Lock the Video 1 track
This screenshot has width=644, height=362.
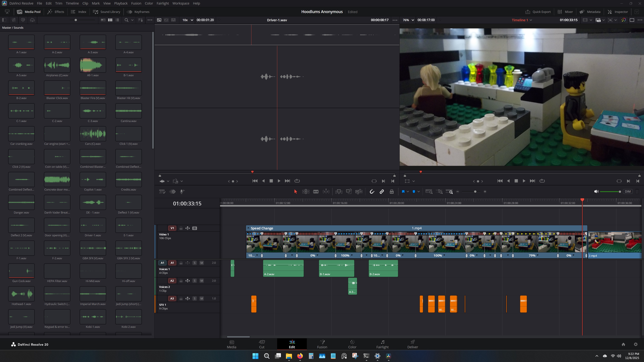tap(181, 228)
